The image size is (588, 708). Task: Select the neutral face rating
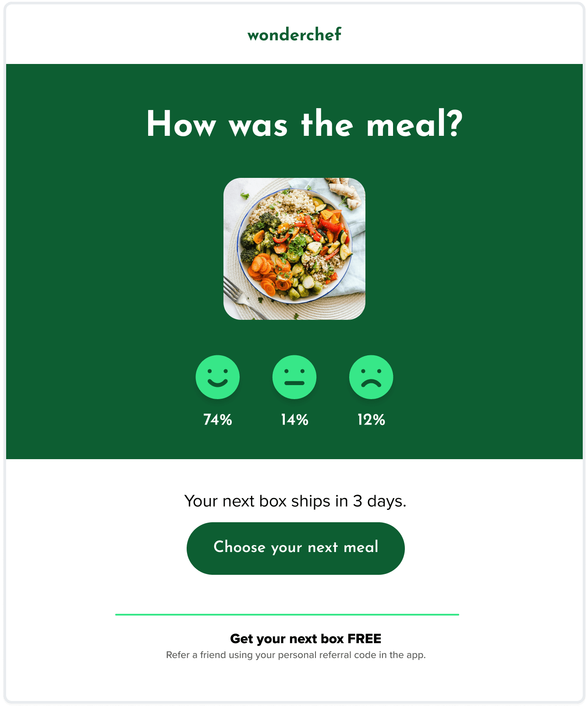point(294,377)
